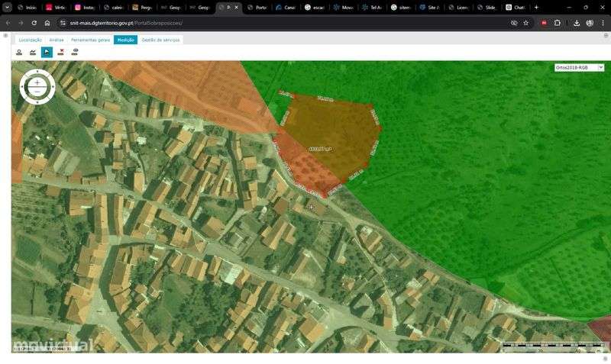Pan the map north using the compass arrow

click(37, 72)
